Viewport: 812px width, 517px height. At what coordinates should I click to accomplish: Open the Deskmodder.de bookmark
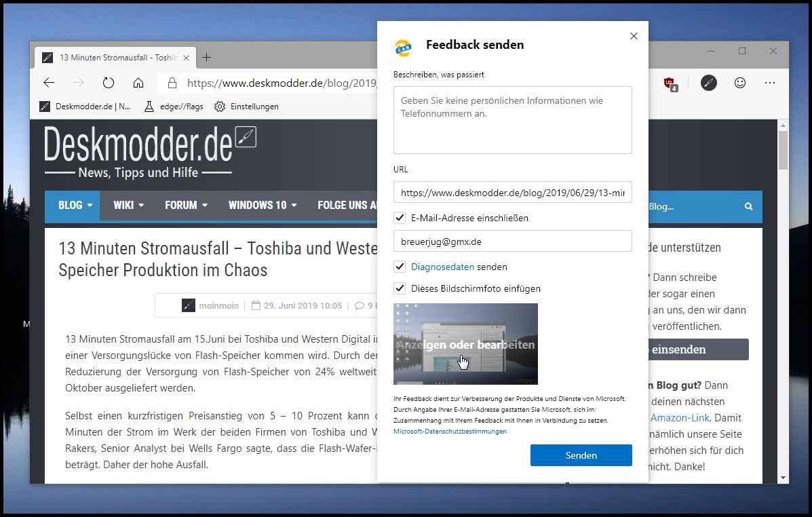point(85,107)
